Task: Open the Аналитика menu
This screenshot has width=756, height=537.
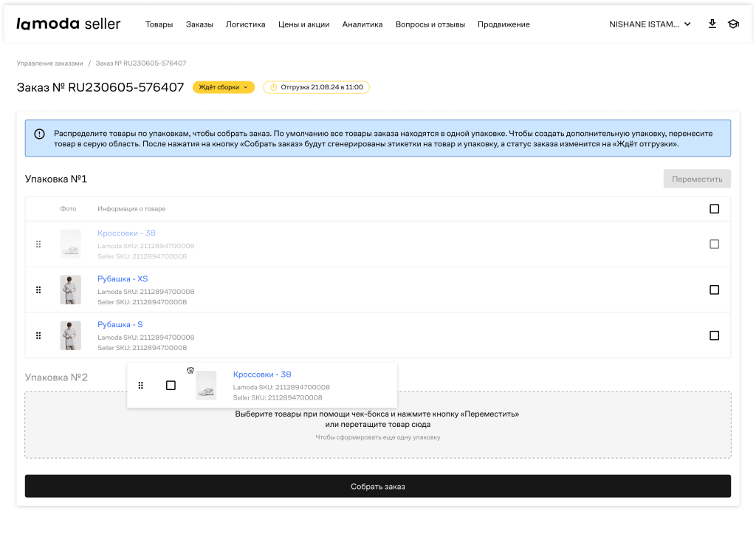Action: point(362,24)
